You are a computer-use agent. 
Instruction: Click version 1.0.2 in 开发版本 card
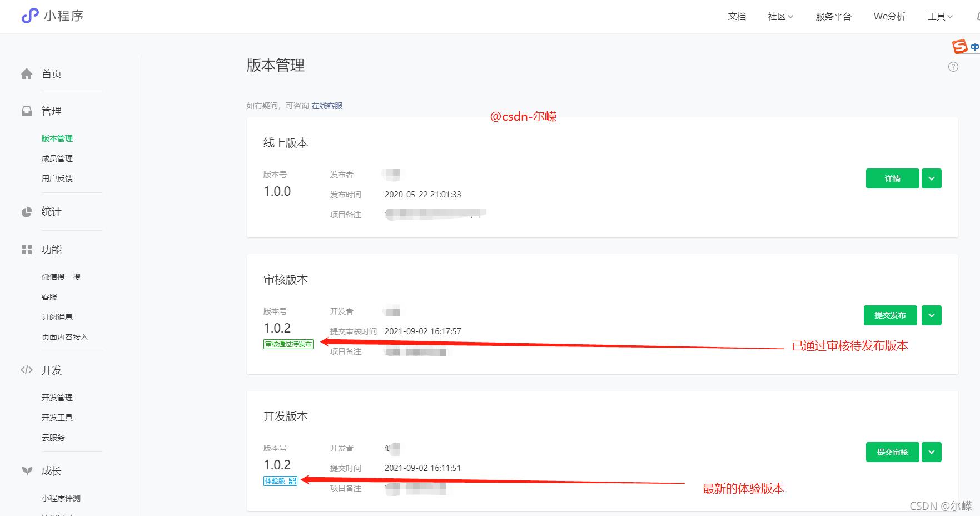[277, 465]
